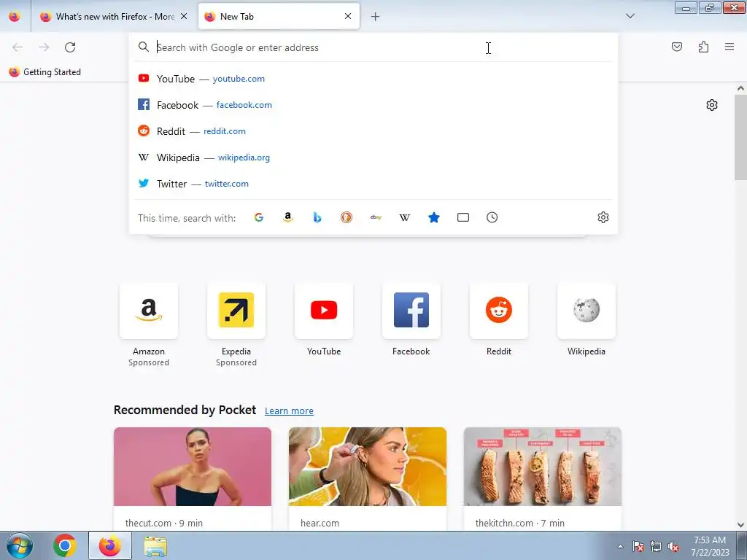The image size is (747, 560).
Task: Choose the Wikipedia wikipedia.org suggestion
Action: pyautogui.click(x=373, y=157)
